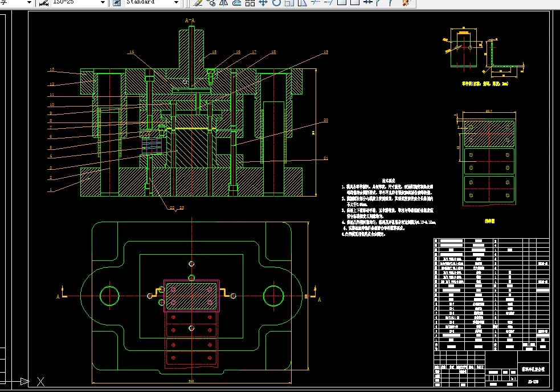Viewport: 560px width, 392px height.
Task: Click the A-A section view label
Action: pos(190,21)
